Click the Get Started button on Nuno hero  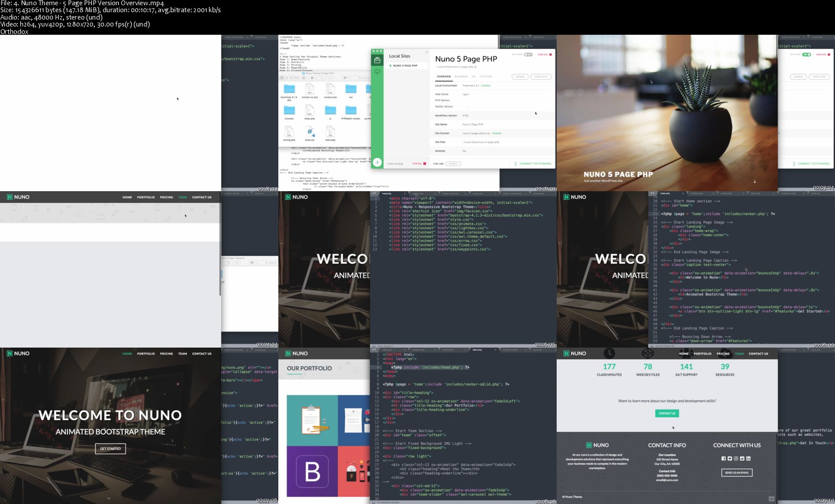click(x=110, y=449)
